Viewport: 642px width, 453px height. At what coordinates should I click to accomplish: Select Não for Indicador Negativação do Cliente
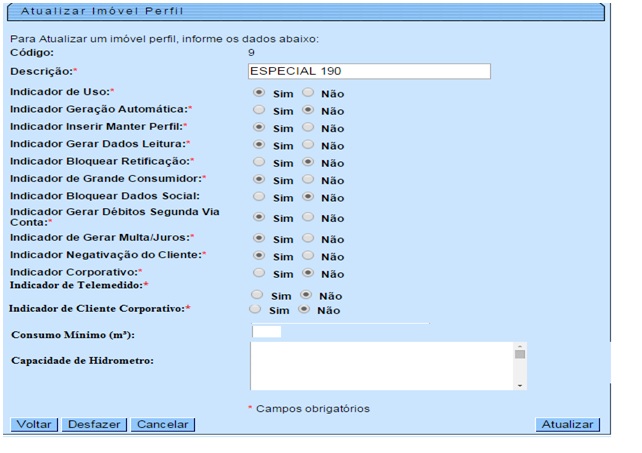click(x=309, y=255)
